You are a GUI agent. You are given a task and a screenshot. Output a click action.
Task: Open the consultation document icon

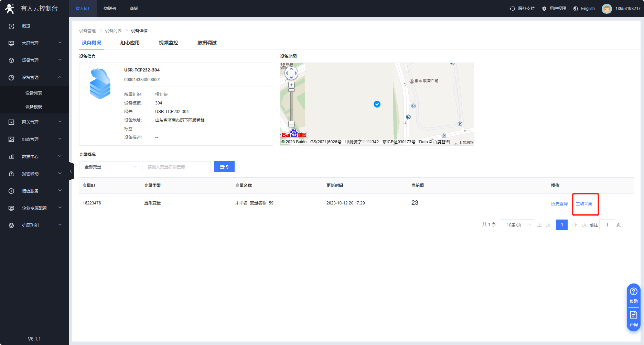[x=633, y=315]
